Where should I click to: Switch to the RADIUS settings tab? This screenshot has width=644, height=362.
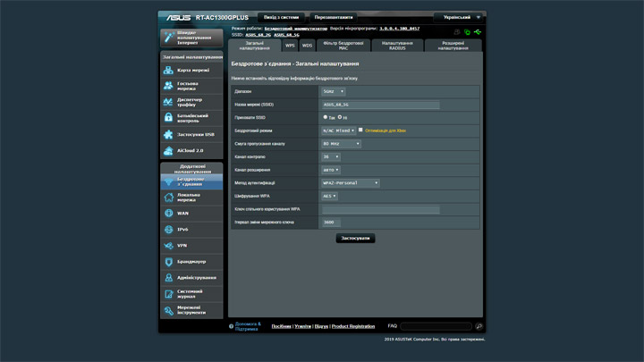[397, 46]
